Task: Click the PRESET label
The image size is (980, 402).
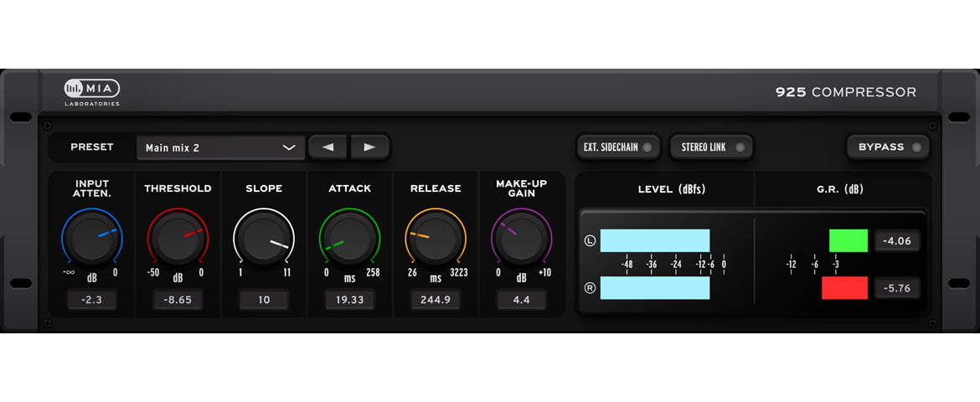Action: pyautogui.click(x=92, y=147)
